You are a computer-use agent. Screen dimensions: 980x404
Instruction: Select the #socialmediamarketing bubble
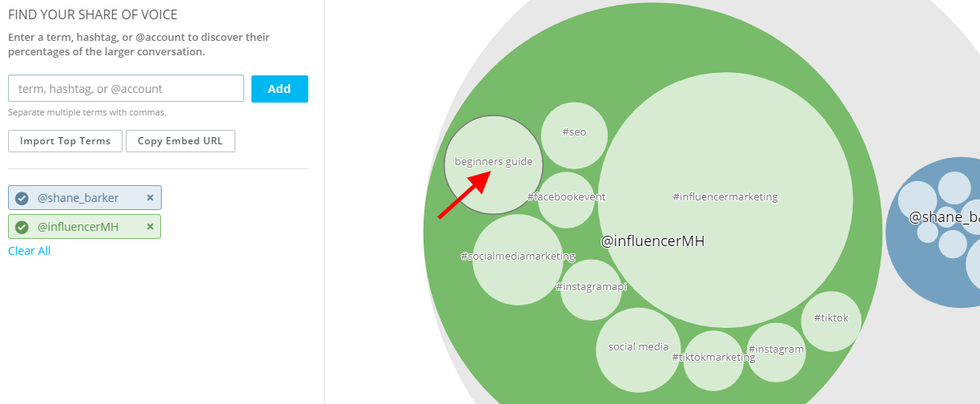point(518,260)
